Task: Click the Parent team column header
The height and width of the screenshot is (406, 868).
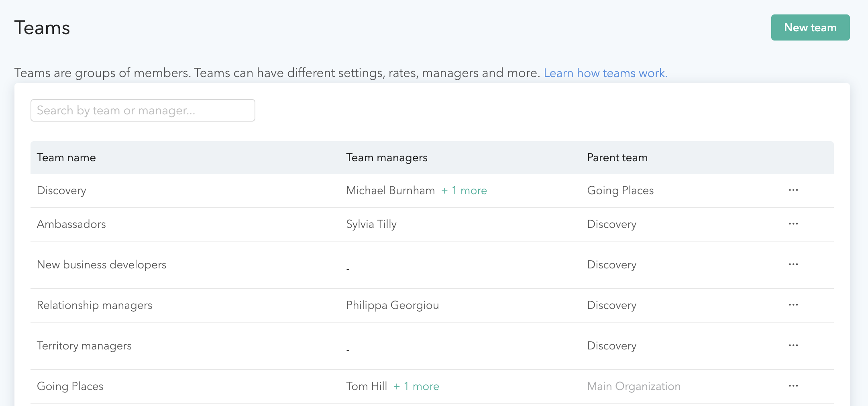Action: 617,158
